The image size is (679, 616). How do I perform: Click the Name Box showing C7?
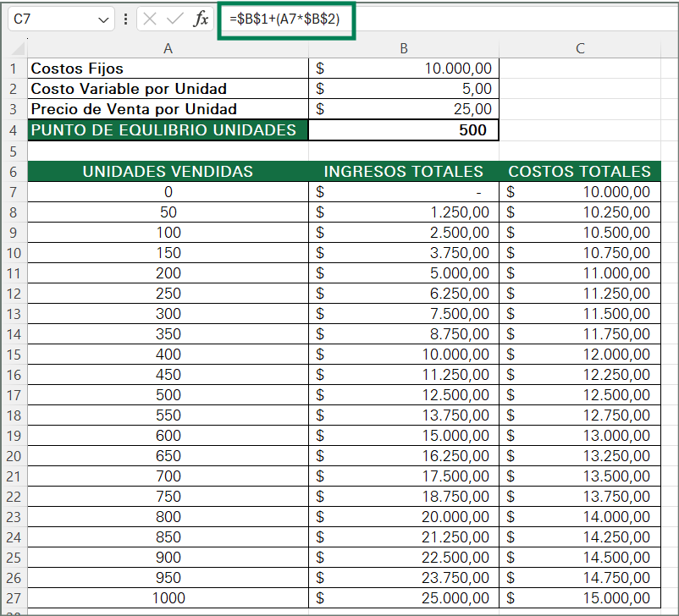tap(61, 19)
